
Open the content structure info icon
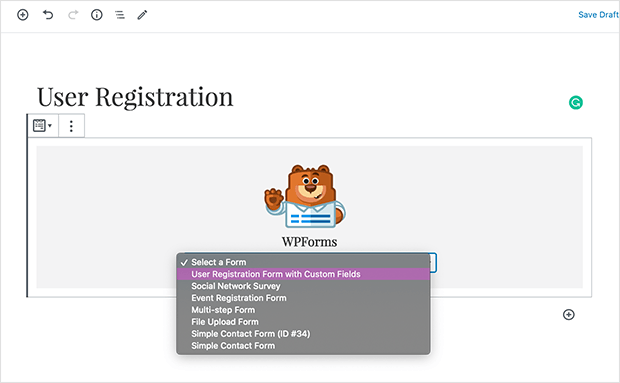coord(96,15)
